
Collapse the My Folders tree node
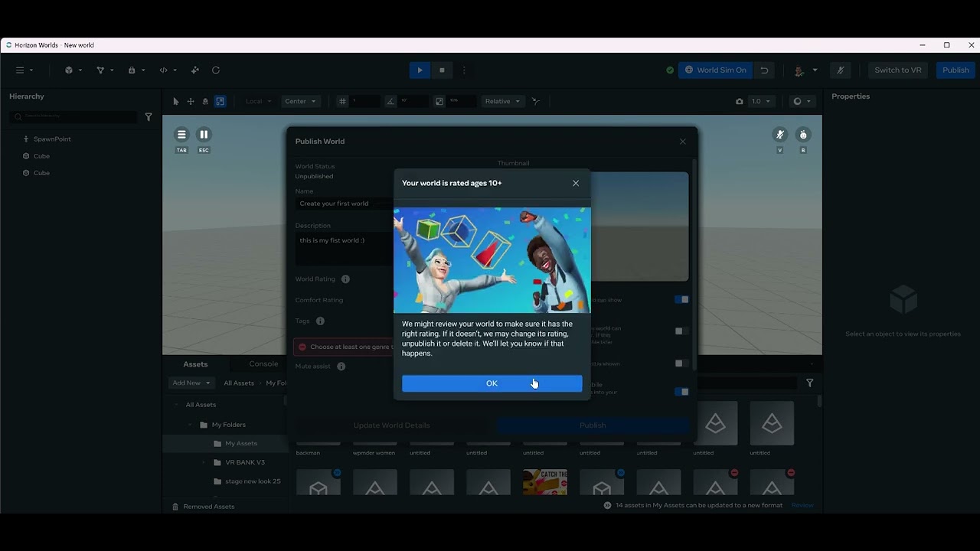pos(190,425)
